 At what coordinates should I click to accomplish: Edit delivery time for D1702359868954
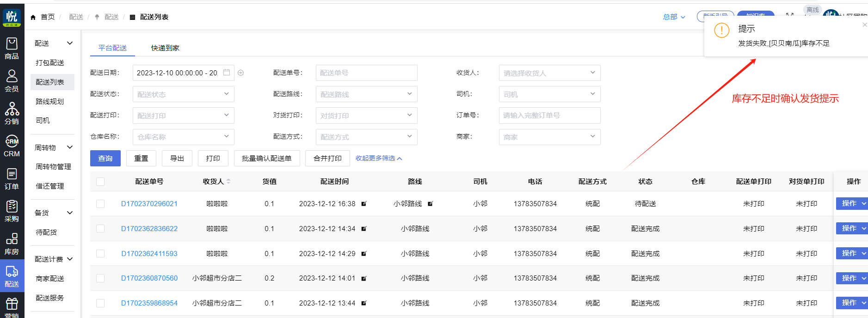tap(364, 303)
